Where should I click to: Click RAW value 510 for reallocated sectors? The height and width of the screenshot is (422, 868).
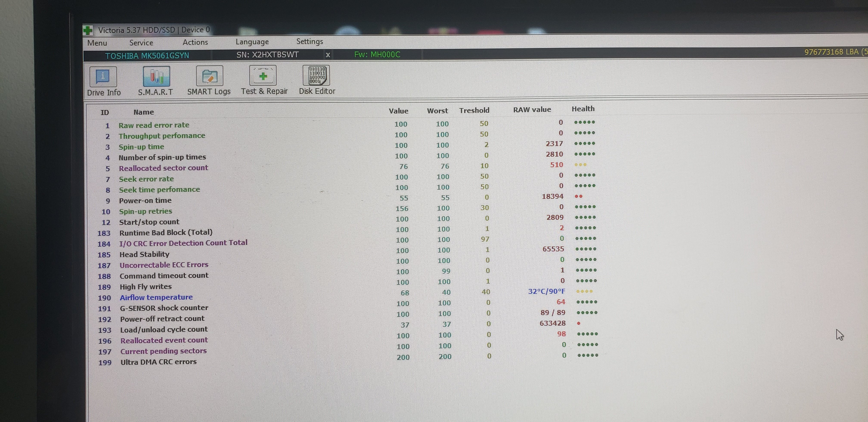point(556,165)
